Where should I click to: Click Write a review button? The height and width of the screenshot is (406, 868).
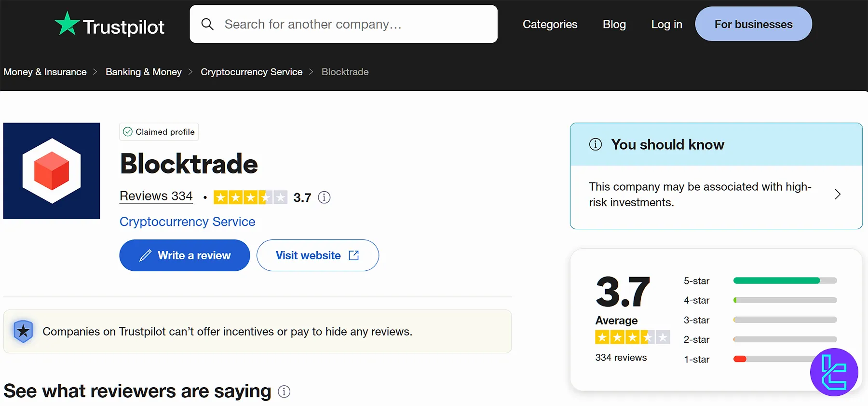[x=185, y=255]
